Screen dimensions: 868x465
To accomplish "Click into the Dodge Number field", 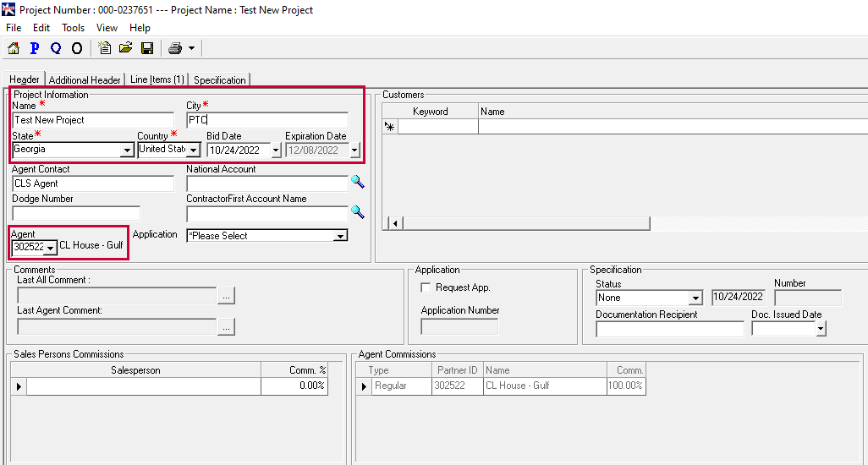I will coord(76,213).
